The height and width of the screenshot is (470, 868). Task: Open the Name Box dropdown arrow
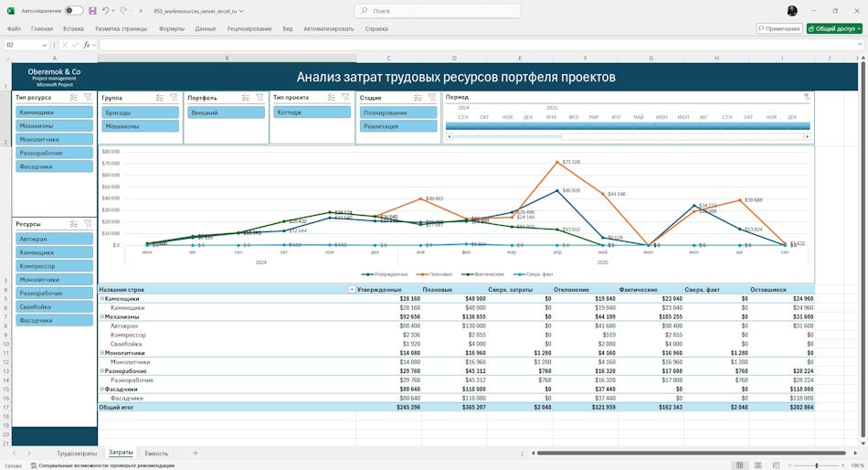[44, 45]
